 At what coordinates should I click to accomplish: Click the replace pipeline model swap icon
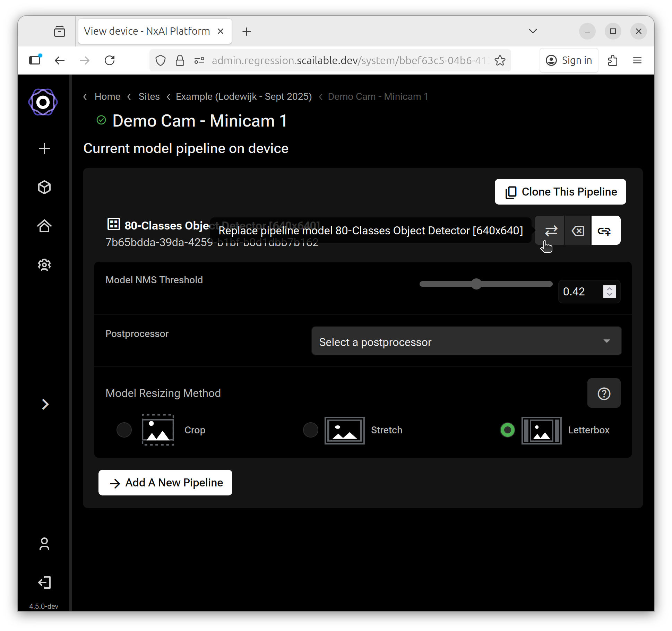550,231
